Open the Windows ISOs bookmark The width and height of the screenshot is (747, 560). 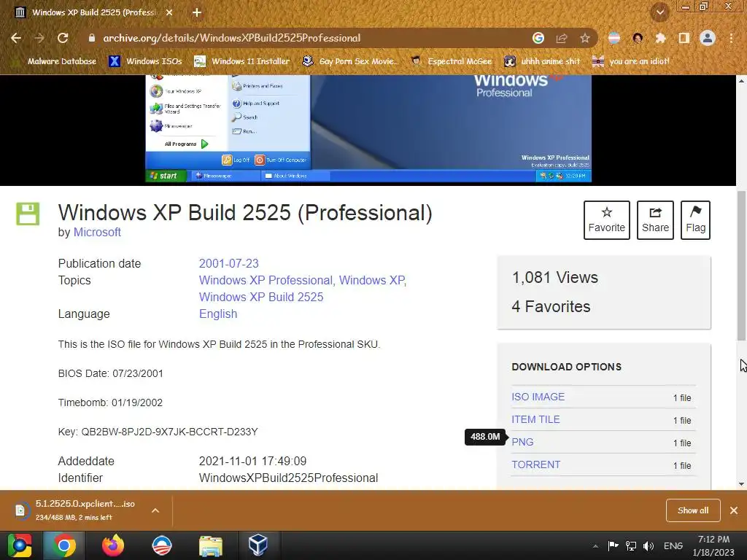146,61
